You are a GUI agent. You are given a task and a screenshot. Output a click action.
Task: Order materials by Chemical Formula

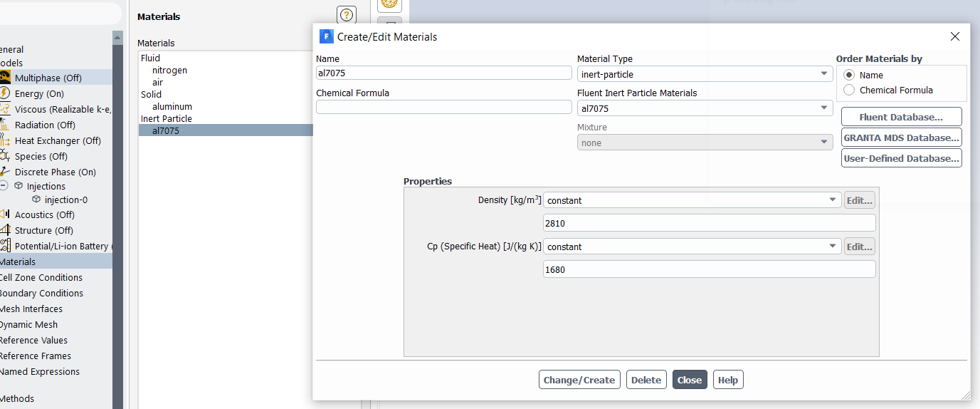[849, 90]
